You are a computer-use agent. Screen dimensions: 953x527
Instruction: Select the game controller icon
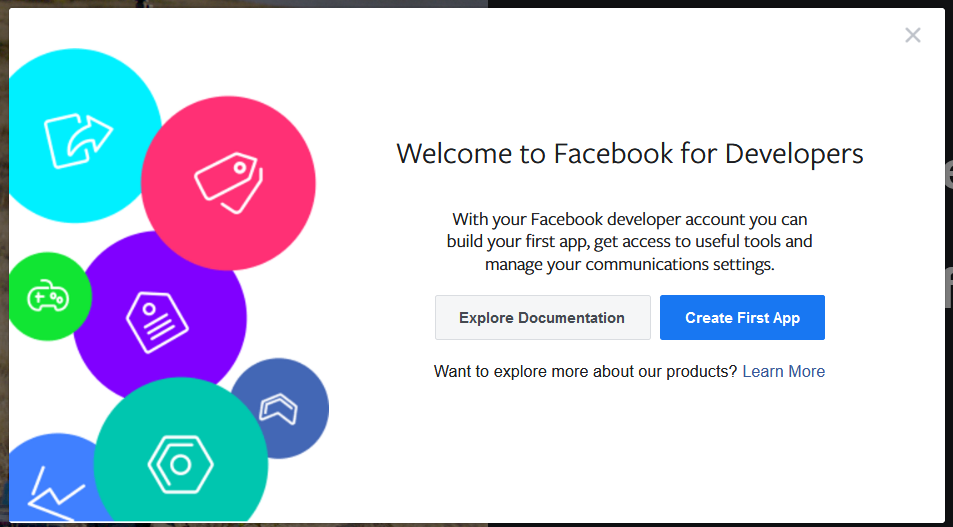click(x=47, y=297)
